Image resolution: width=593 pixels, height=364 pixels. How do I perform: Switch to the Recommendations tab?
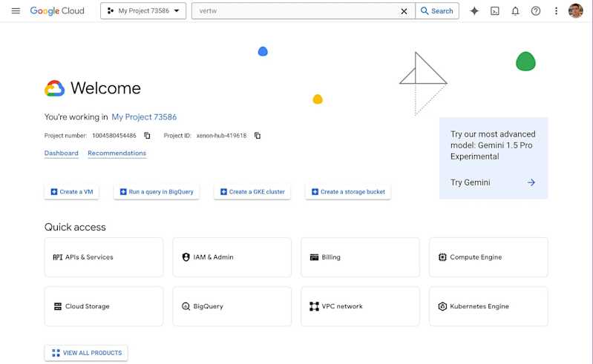[x=117, y=153]
